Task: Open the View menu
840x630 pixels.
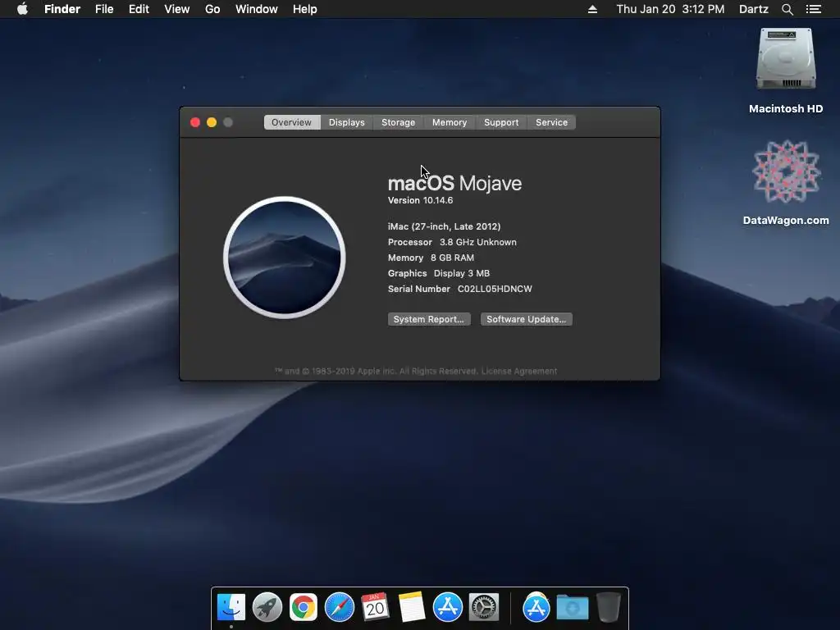Action: coord(177,9)
